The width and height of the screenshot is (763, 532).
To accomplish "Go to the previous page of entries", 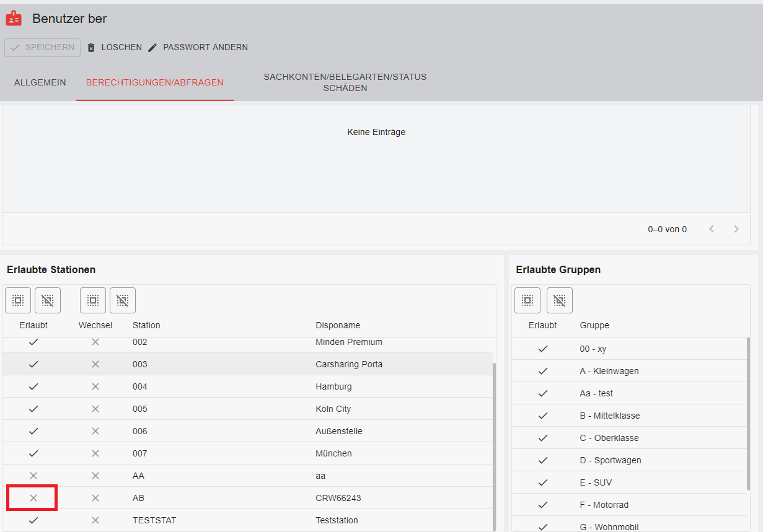I will pyautogui.click(x=712, y=229).
